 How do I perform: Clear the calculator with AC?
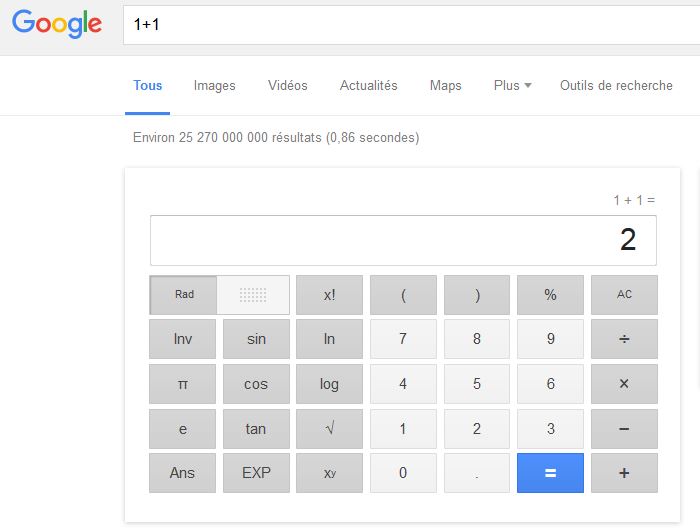pyautogui.click(x=624, y=295)
